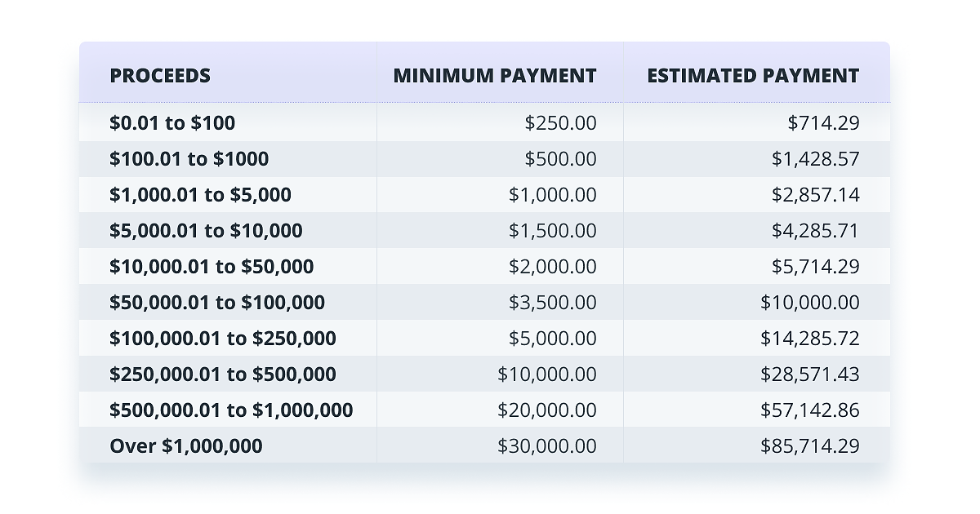Click the $5,000.01 to $10,000 proceeds cell
Image resolution: width=980 pixels, height=514 pixels.
(x=206, y=231)
